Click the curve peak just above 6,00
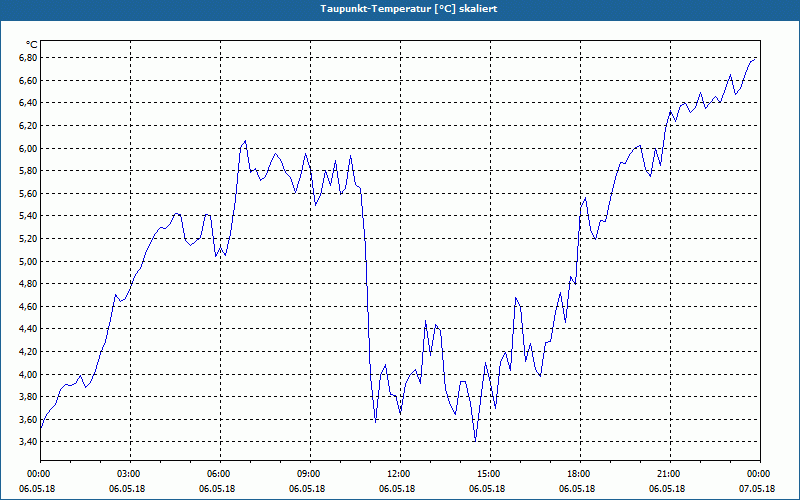Viewport: 800px width, 500px height. (x=245, y=141)
